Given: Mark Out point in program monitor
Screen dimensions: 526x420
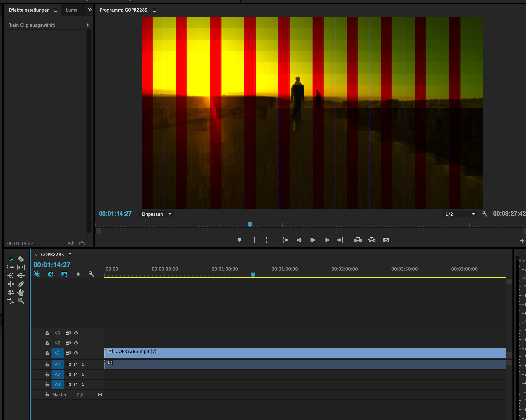Looking at the screenshot, I should click(267, 240).
